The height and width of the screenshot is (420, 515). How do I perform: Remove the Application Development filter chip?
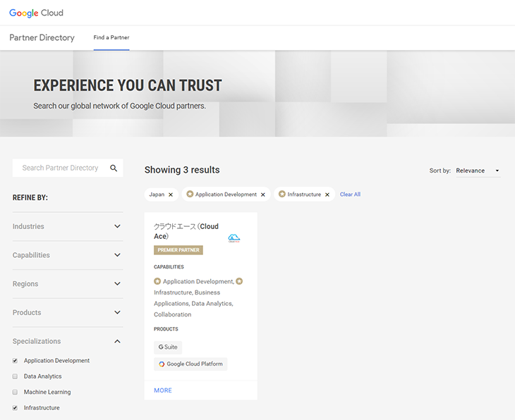262,194
